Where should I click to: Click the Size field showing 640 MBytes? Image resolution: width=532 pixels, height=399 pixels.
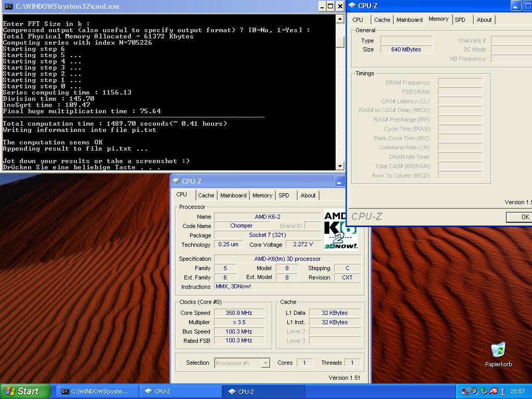pyautogui.click(x=406, y=49)
